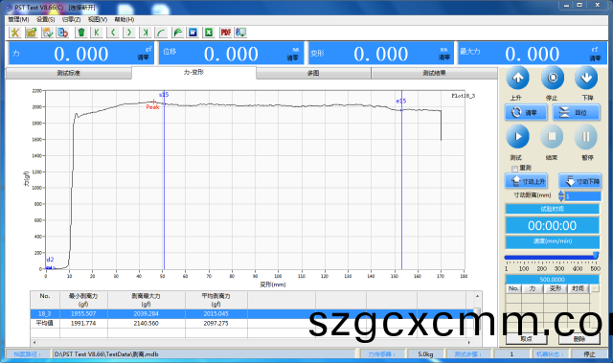Decrease jog distance with stepper down arrow
Image resolution: width=613 pixels, height=364 pixels.
tap(561, 198)
